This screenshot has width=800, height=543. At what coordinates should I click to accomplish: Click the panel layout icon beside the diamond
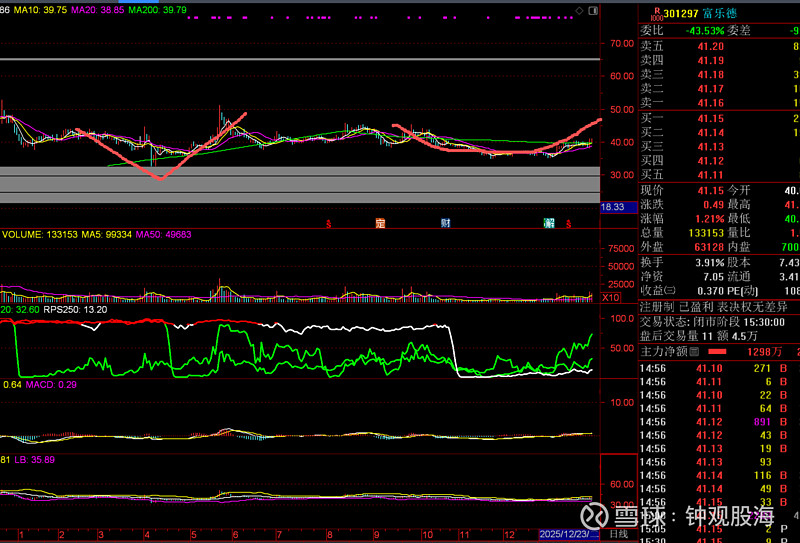point(592,9)
